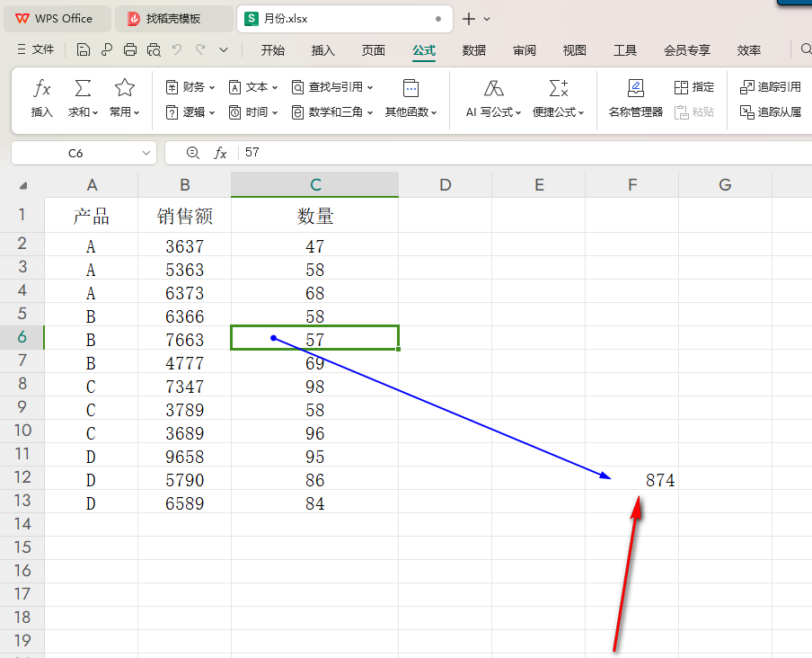Screen dimensions: 812x658
Task: Click the Redo arrow icon
Action: tap(200, 49)
